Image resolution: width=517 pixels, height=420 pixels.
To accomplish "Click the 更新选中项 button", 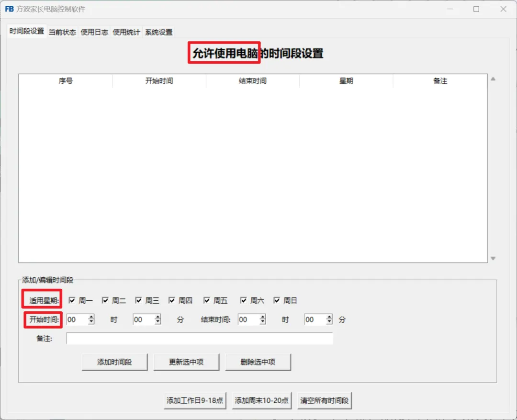I will 186,362.
